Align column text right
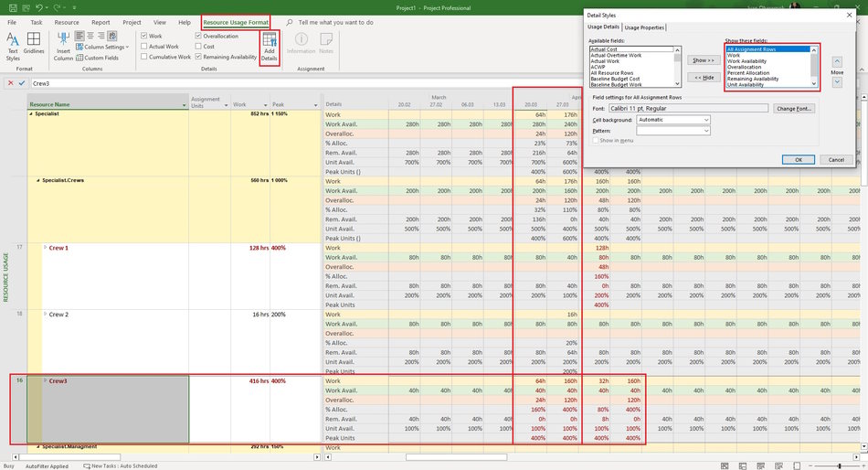Viewport: 868px width, 470px height. point(101,36)
